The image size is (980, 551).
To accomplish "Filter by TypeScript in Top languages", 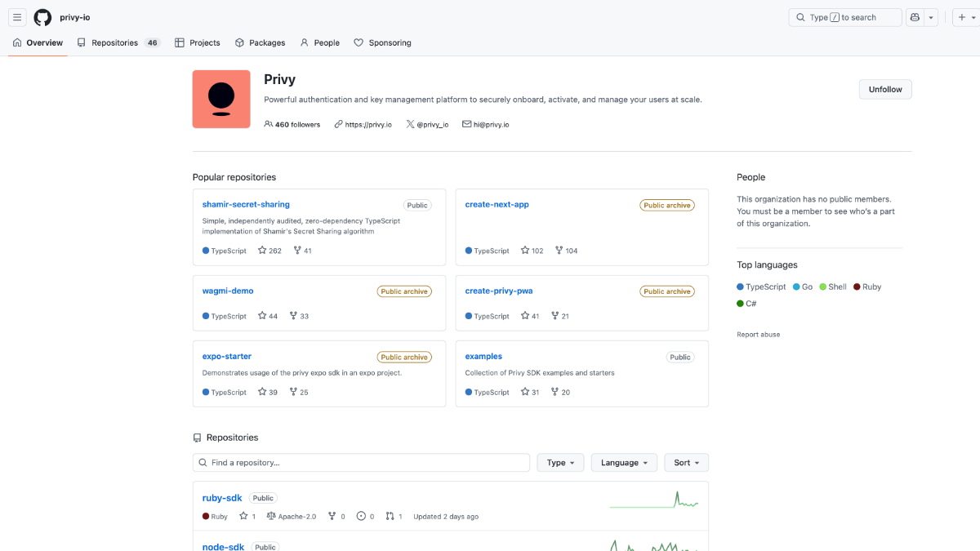I will tap(761, 287).
